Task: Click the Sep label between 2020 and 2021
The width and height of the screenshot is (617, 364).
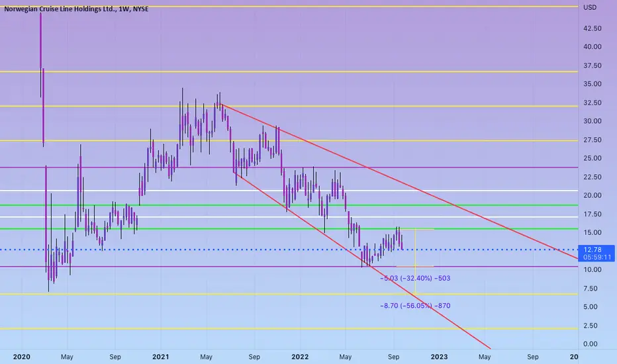Action: tap(115, 357)
